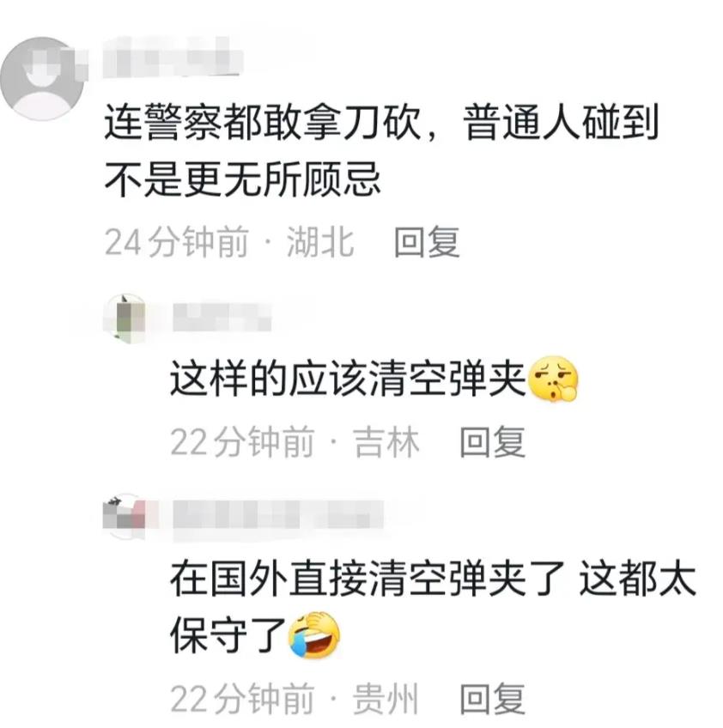Click the 22分钟前 timestamp next to 贵州

tap(243, 699)
